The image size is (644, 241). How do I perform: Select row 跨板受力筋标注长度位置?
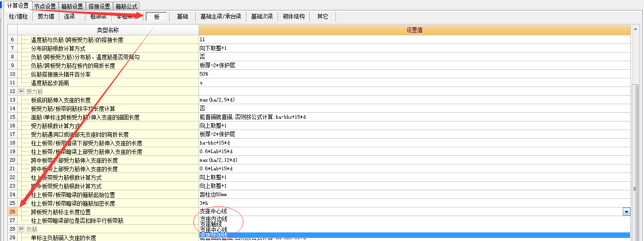pyautogui.click(x=61, y=212)
